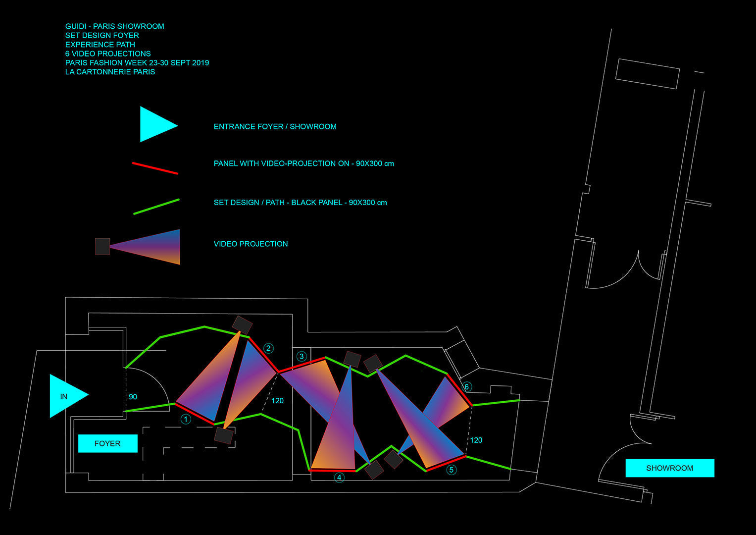Image resolution: width=756 pixels, height=535 pixels.
Task: Select circled number 1 panel marker
Action: (x=186, y=420)
